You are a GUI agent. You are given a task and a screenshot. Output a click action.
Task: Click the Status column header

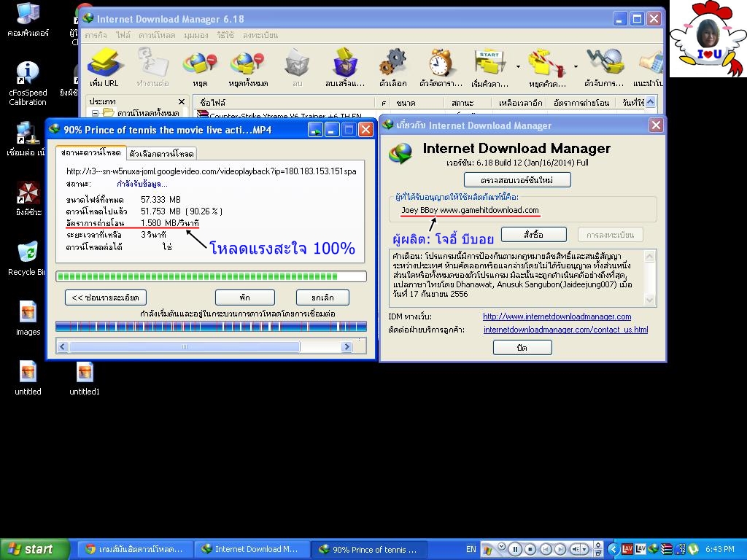468,102
